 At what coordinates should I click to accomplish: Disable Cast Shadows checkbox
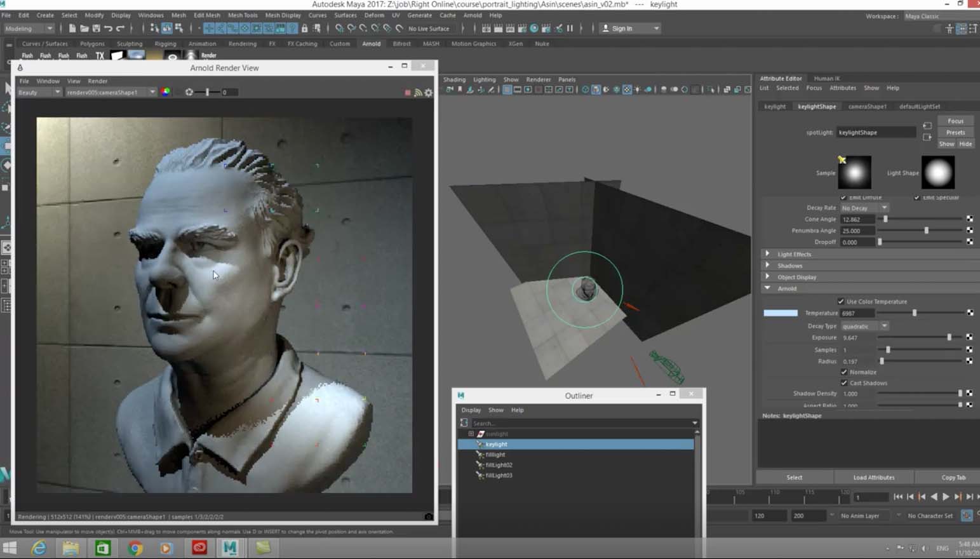click(x=844, y=383)
